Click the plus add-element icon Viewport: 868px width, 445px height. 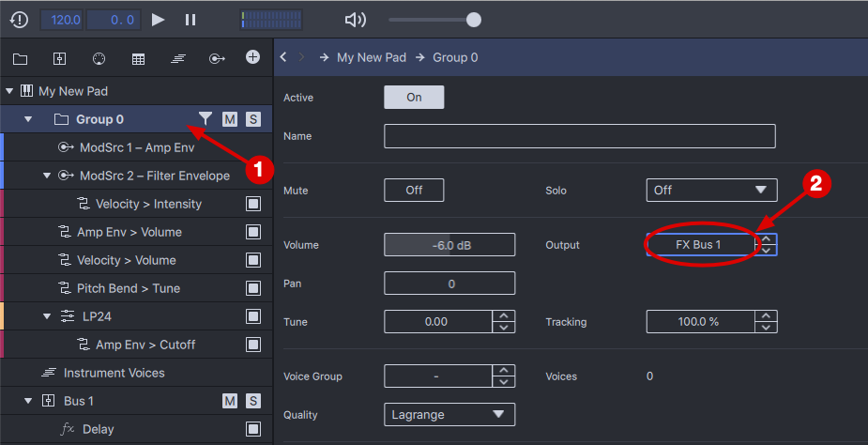pyautogui.click(x=253, y=56)
